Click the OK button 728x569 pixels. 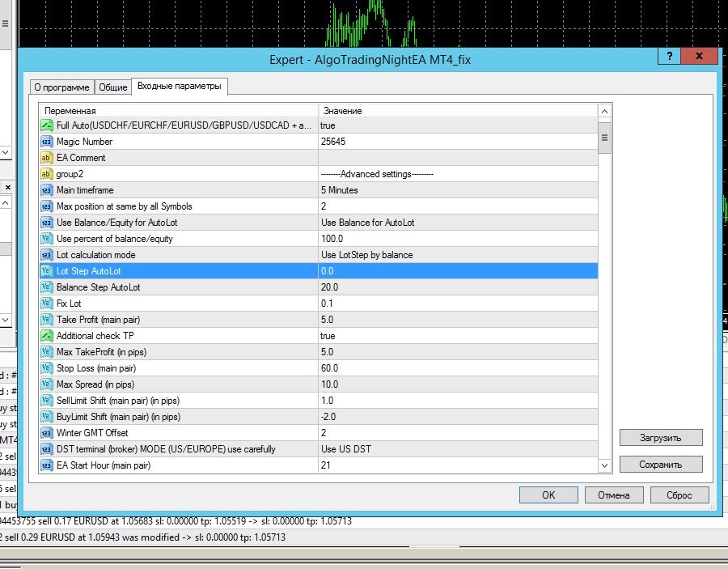548,495
